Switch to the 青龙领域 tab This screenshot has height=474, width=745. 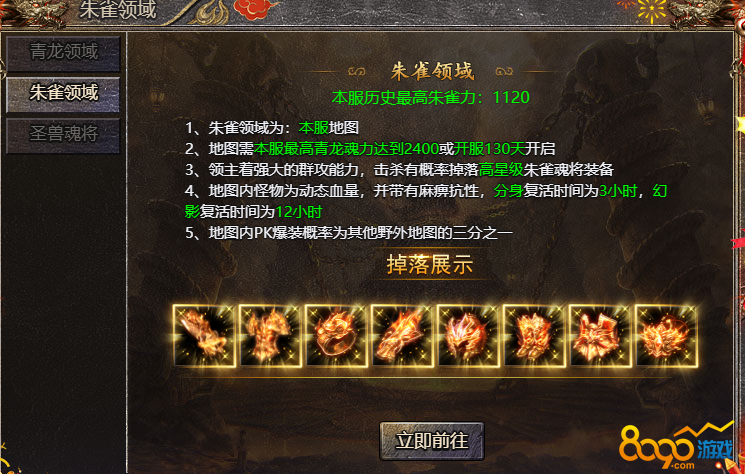[x=63, y=53]
